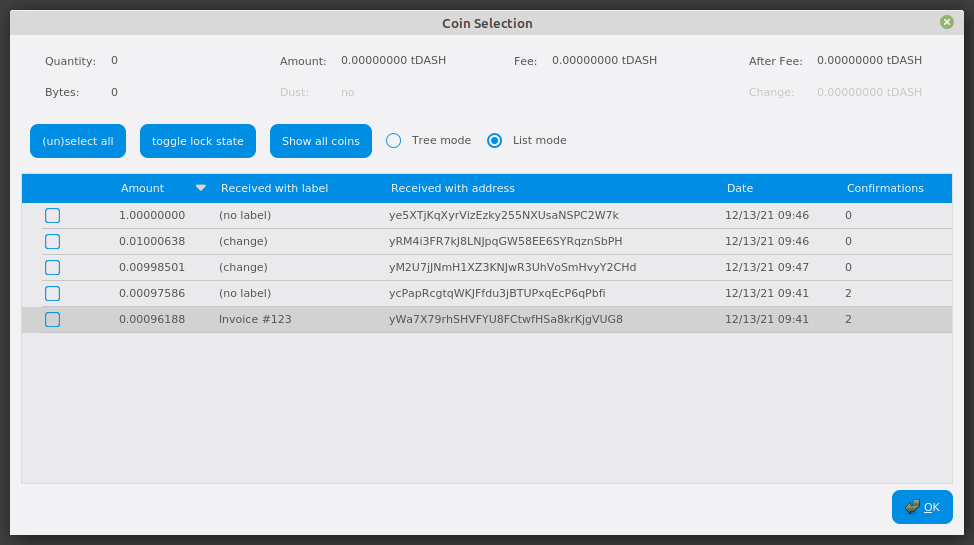
Task: Check the box for 1.00000000 coin
Action: (x=53, y=215)
